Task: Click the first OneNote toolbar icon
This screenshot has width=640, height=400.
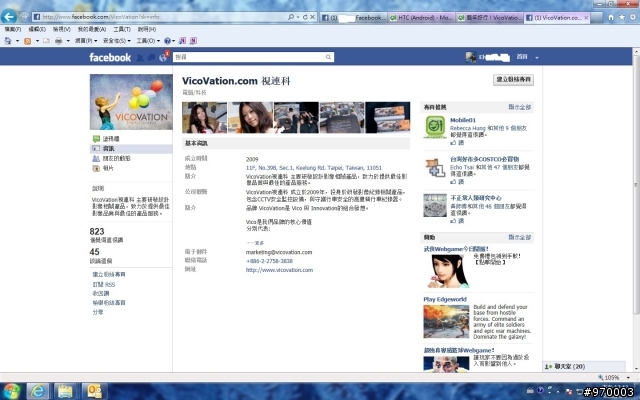Action: point(182,41)
